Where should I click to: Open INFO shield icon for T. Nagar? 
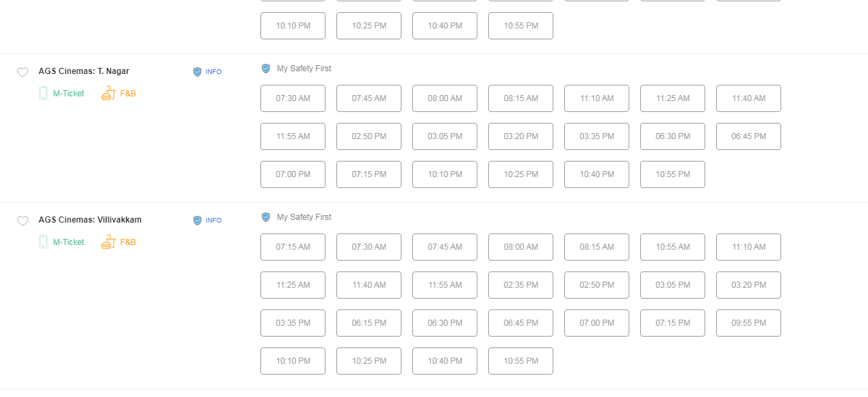(197, 71)
